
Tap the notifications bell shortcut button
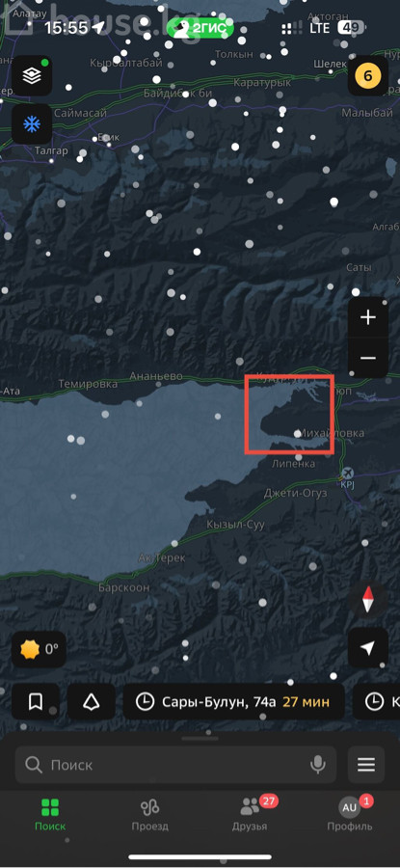click(x=92, y=702)
